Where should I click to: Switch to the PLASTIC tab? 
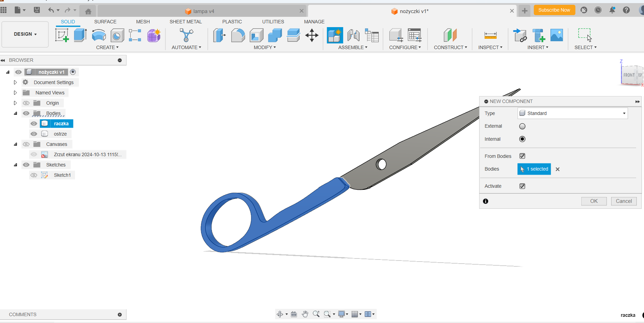click(232, 22)
